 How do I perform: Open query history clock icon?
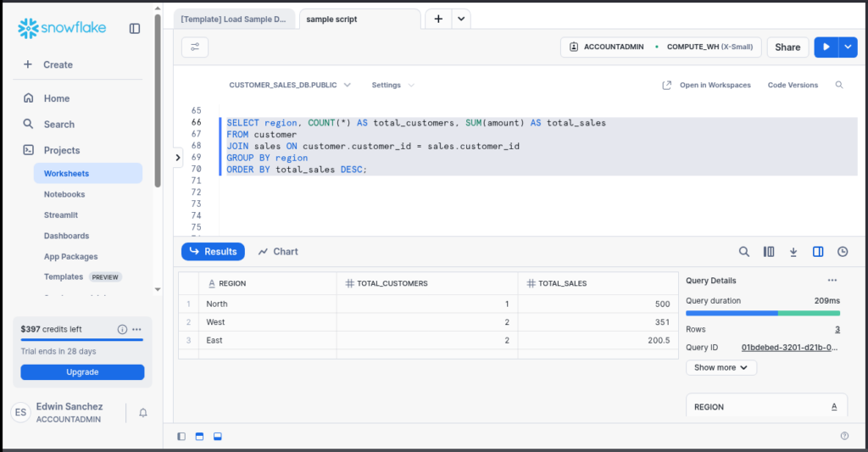[843, 252]
